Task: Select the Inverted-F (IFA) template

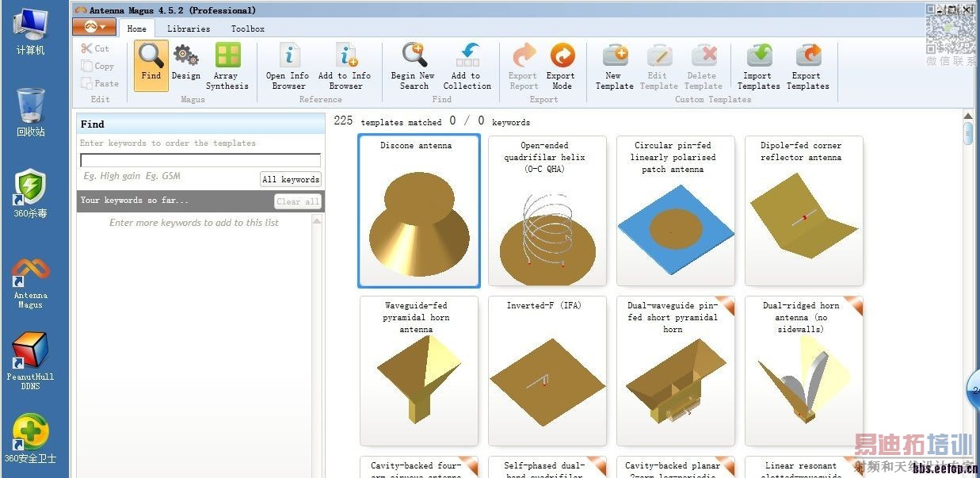Action: (547, 371)
